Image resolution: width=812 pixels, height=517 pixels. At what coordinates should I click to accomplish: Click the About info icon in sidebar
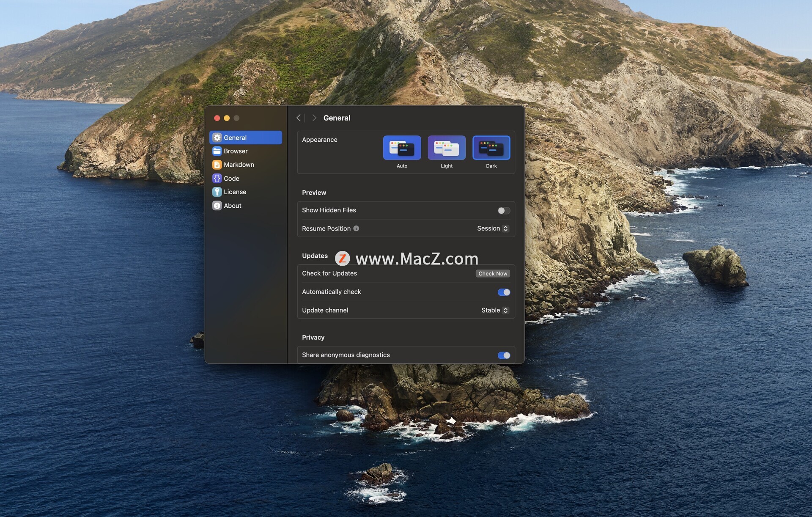pos(217,206)
